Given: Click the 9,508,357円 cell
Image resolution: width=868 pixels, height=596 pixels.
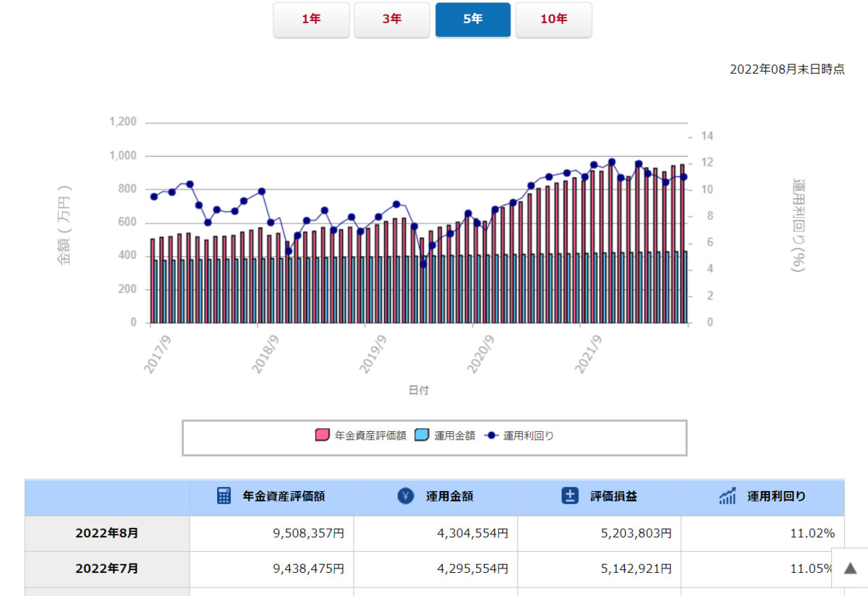Looking at the screenshot, I should pos(272,534).
